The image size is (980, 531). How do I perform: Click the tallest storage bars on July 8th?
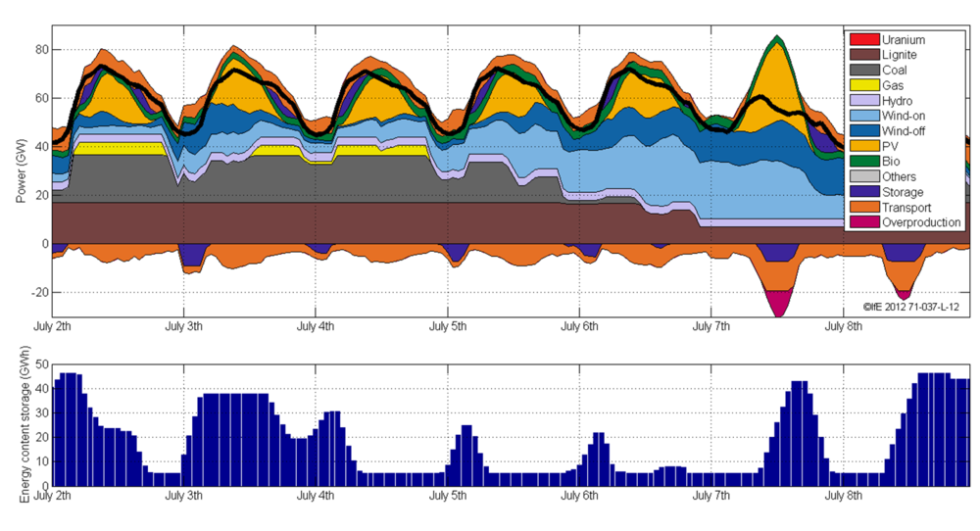click(x=936, y=429)
